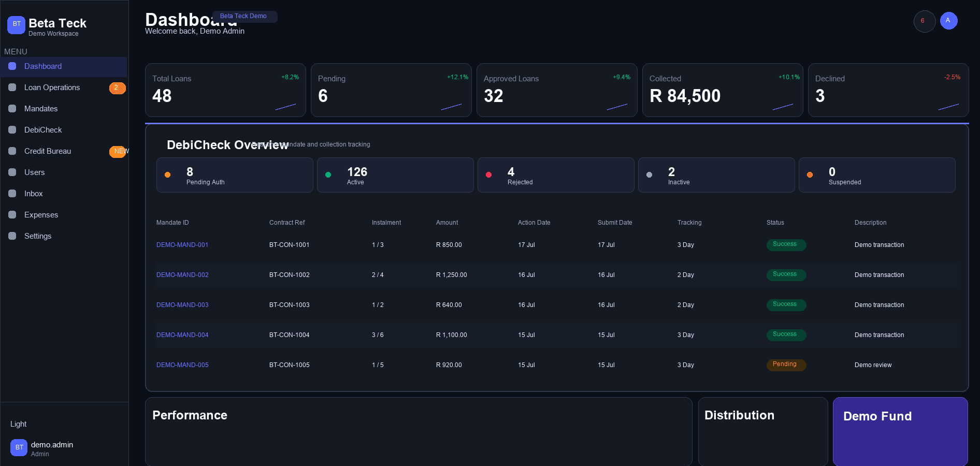Click the Expenses sidebar icon

(x=12, y=215)
